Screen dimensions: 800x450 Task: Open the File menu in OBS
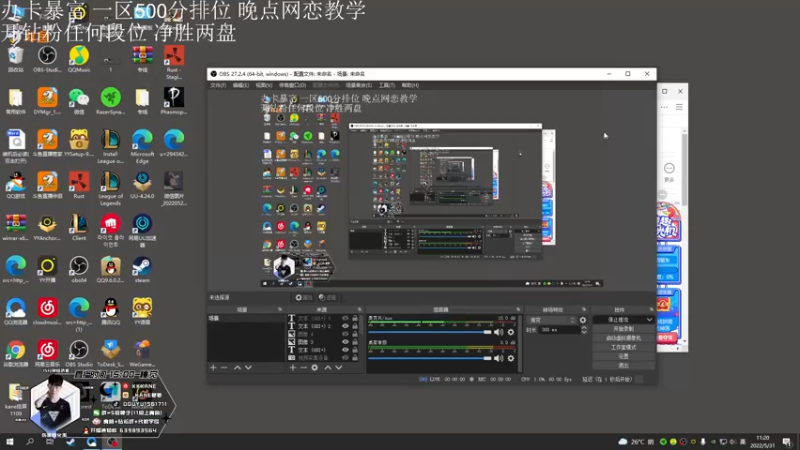point(218,85)
